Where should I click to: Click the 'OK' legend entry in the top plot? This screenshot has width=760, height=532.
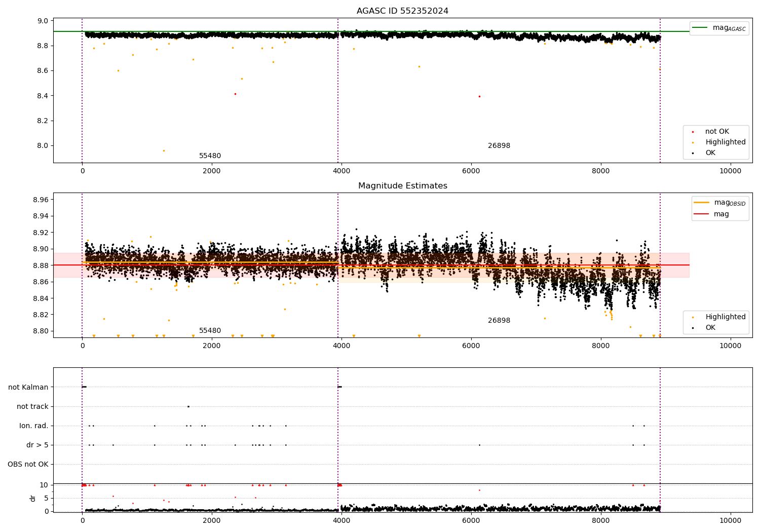coord(710,153)
